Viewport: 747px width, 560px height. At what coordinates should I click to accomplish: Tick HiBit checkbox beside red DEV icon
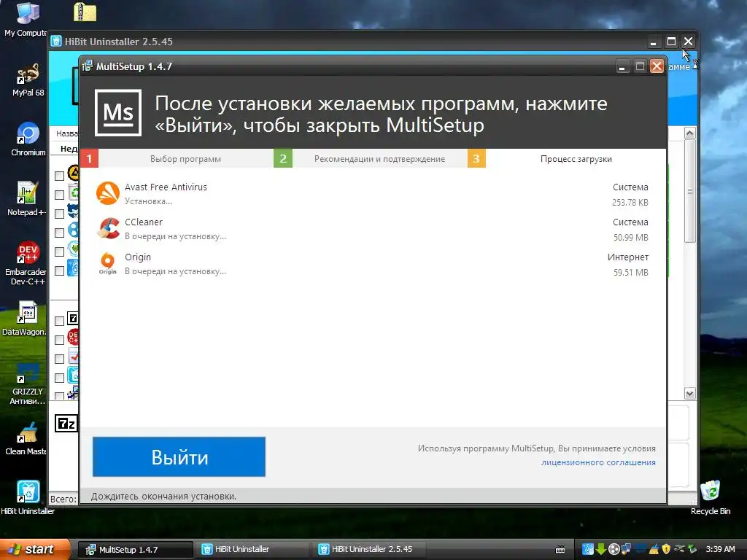59,340
